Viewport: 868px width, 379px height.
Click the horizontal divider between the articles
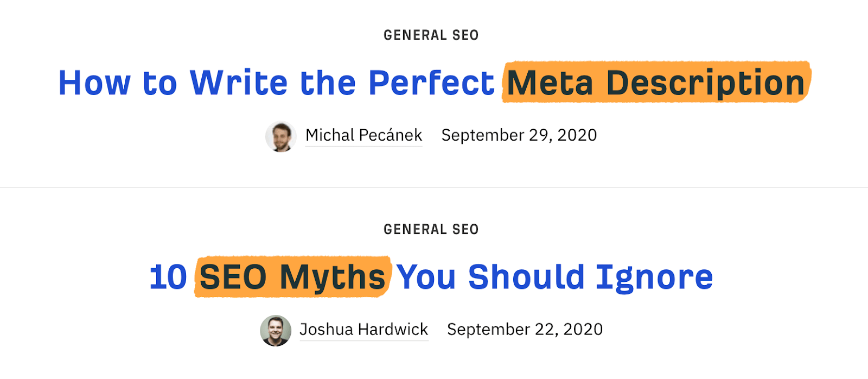coord(434,187)
